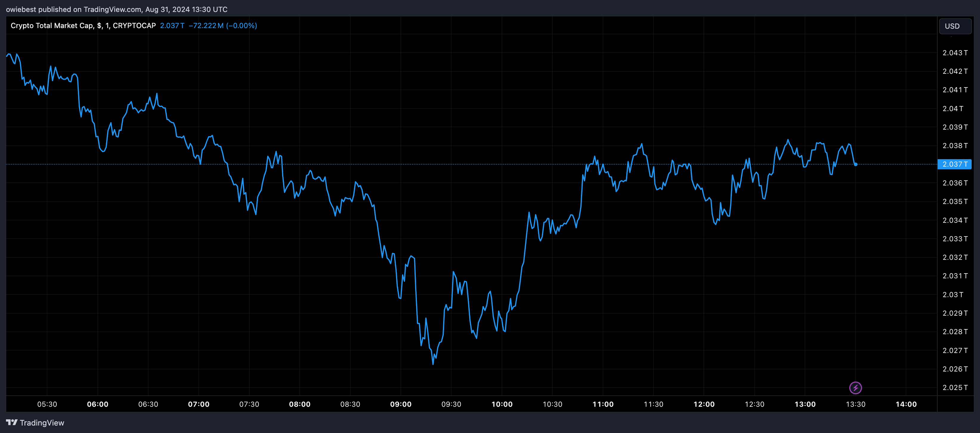Click the 2.043 T price scale label
980x433 pixels.
[x=955, y=53]
